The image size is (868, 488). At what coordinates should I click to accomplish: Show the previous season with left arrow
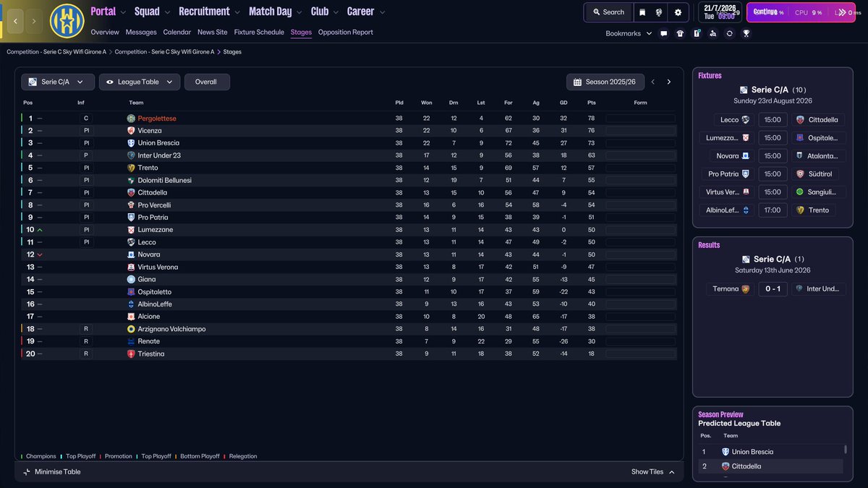pyautogui.click(x=652, y=82)
